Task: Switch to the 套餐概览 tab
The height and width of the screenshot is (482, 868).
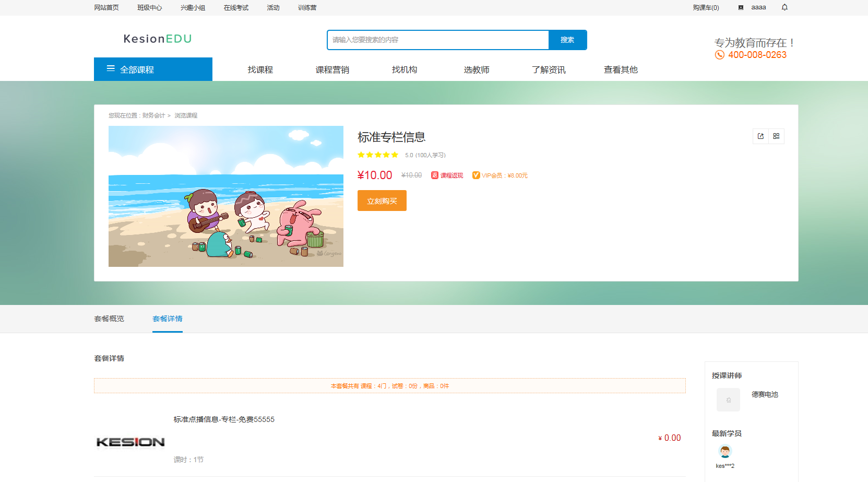Action: (x=109, y=319)
